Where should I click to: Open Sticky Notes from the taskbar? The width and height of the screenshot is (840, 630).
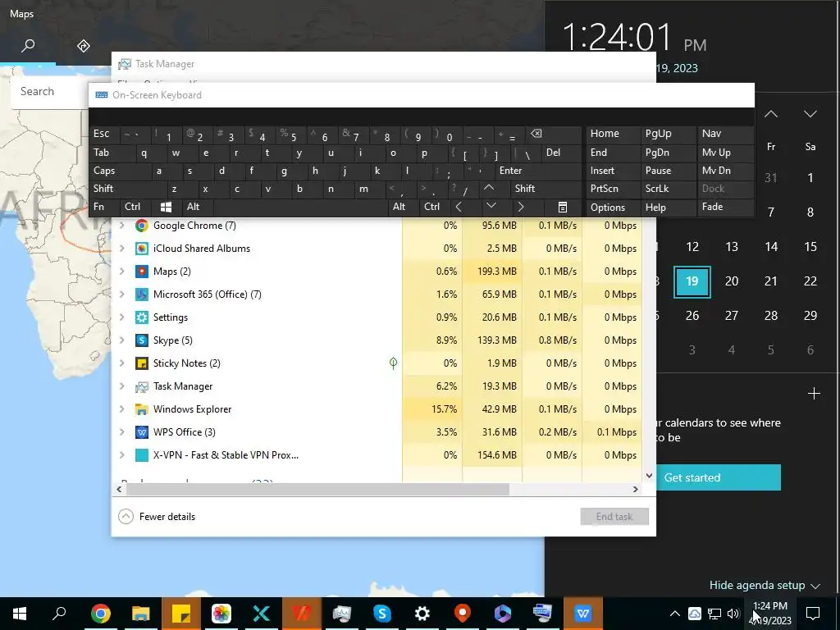(181, 614)
